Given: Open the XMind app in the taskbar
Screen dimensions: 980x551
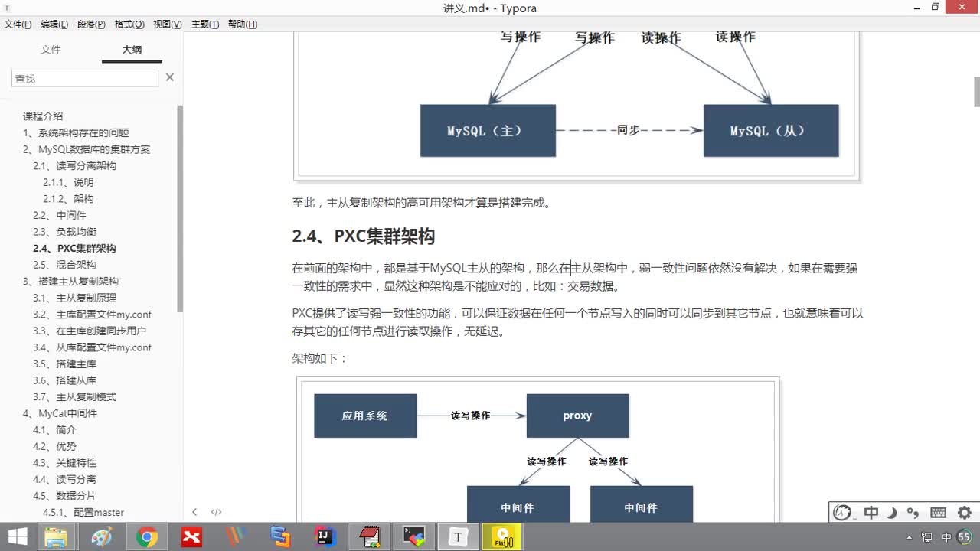Looking at the screenshot, I should [191, 537].
